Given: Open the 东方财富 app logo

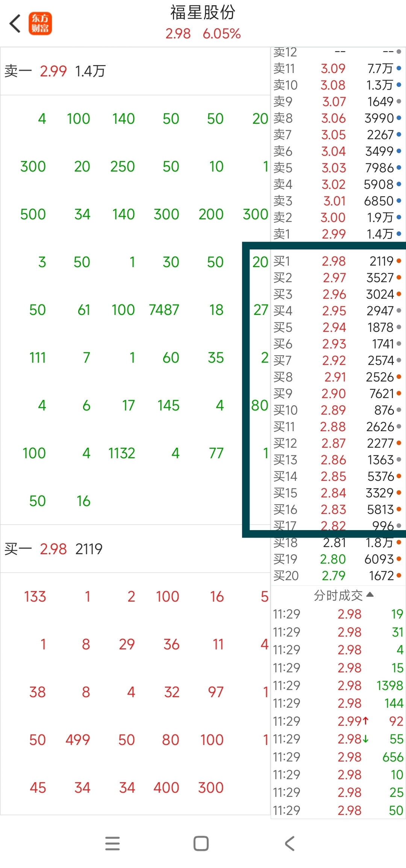Looking at the screenshot, I should 40,24.
